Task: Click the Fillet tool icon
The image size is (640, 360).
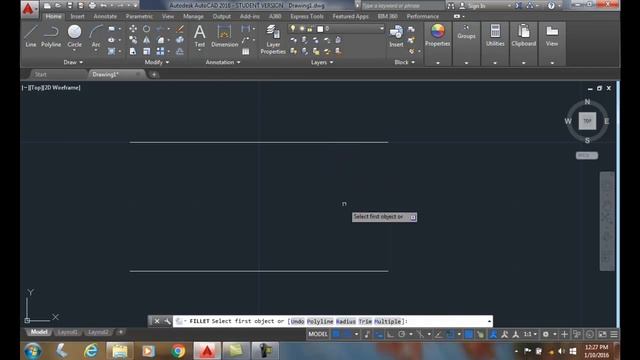Action: pos(160,40)
